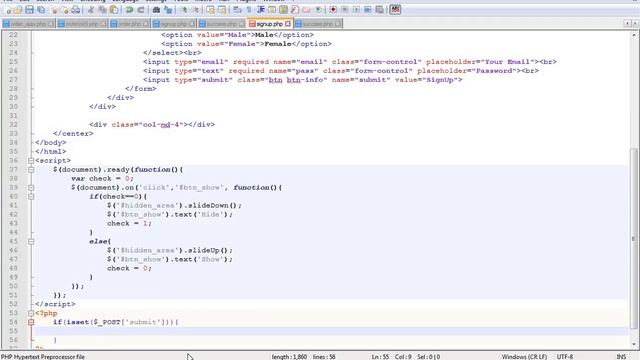
Task: Play back recorded macro icon
Action: [x=356, y=10]
